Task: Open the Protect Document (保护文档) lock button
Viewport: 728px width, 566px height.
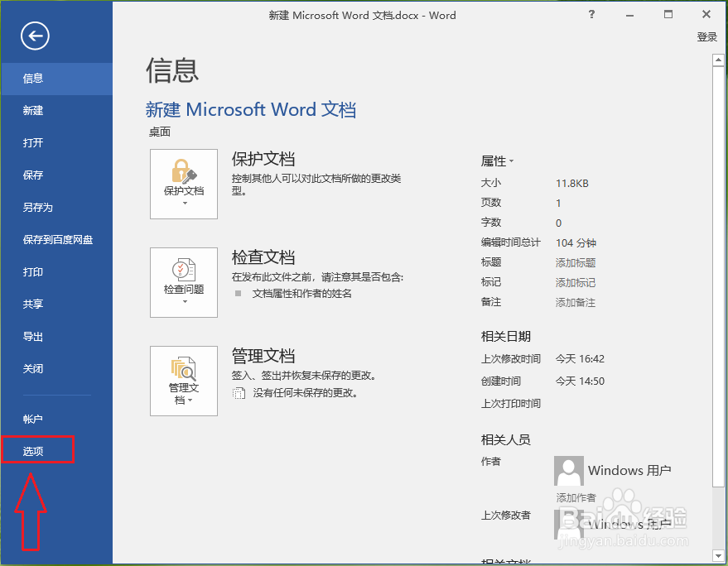Action: [x=184, y=184]
